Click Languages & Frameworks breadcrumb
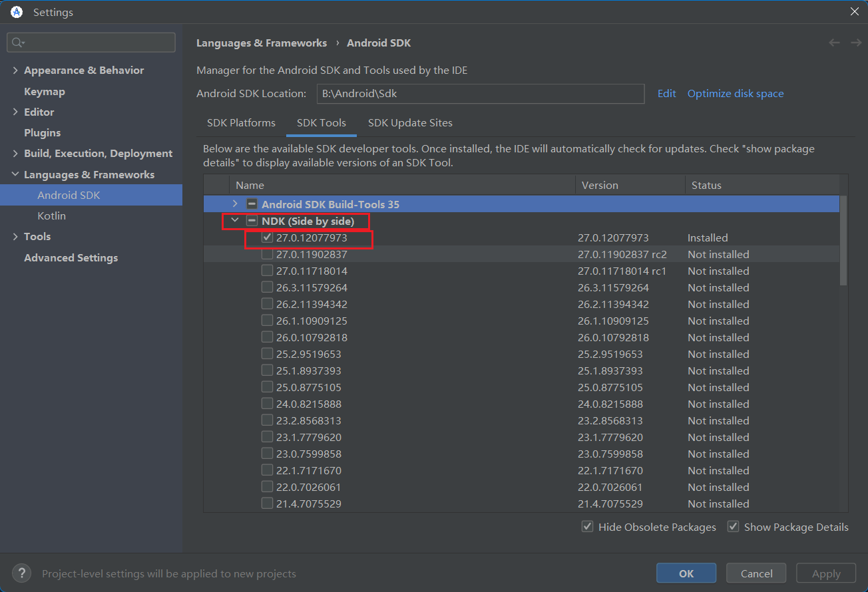This screenshot has width=868, height=592. tap(262, 43)
